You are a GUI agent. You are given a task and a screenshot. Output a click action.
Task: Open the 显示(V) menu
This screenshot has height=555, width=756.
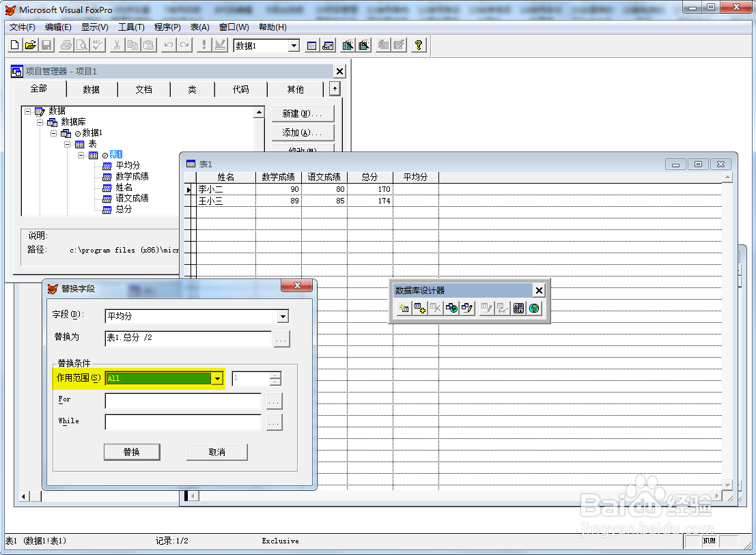(94, 27)
